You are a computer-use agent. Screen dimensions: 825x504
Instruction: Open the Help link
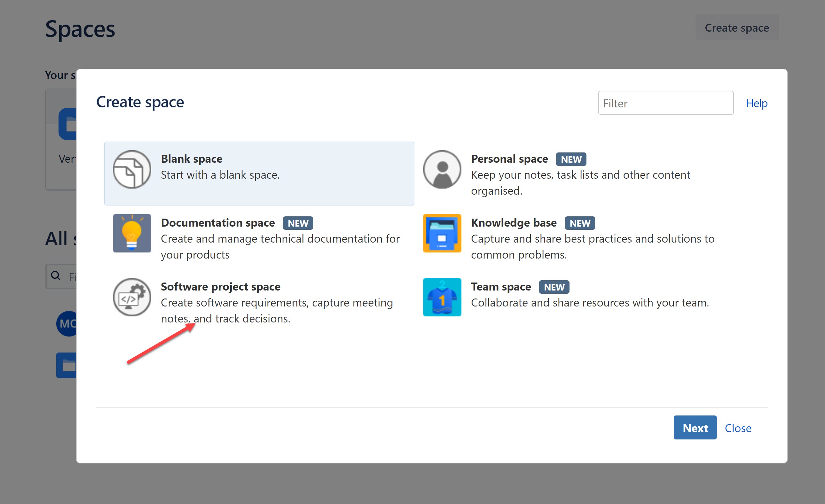[x=757, y=103]
